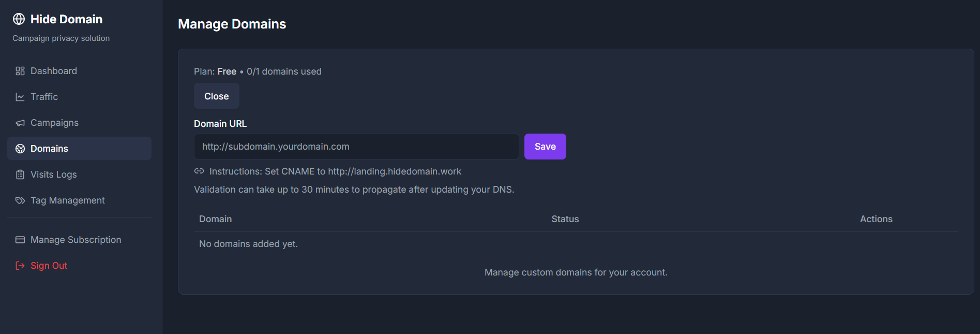Click the 'Campaign privacy solution' tagline

coord(61,38)
